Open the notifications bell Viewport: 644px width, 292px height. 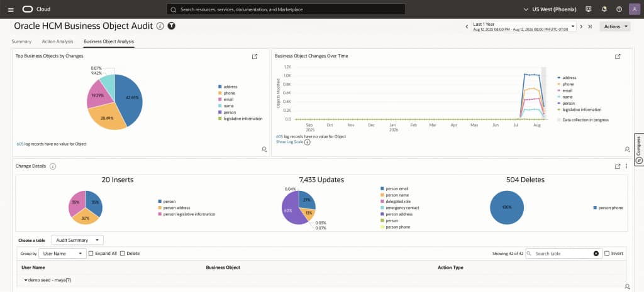click(x=604, y=9)
